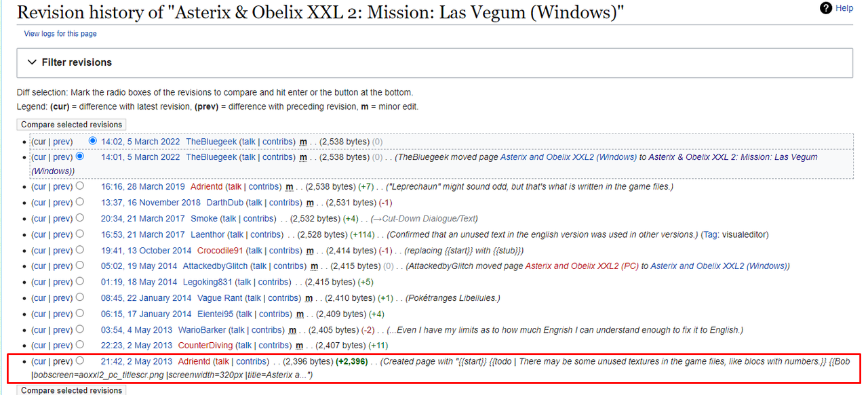
Task: Open talk page of Legoking831
Action: [x=245, y=282]
